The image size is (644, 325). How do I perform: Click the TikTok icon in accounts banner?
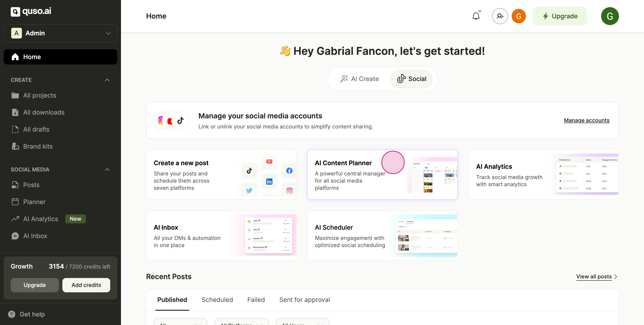180,121
